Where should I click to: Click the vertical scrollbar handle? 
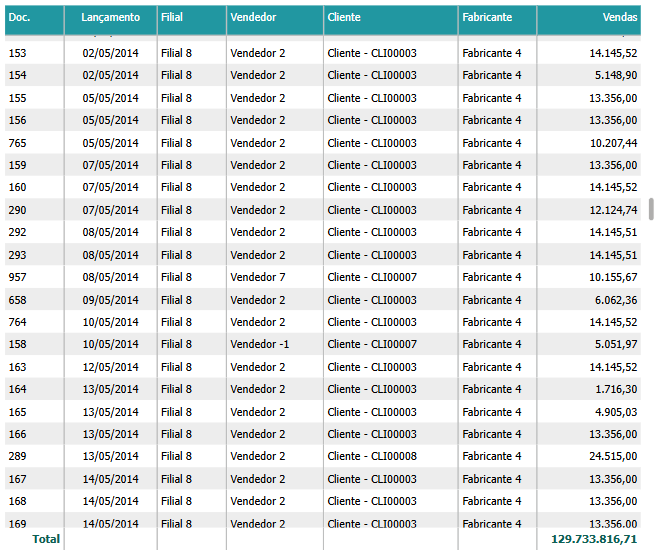(652, 208)
